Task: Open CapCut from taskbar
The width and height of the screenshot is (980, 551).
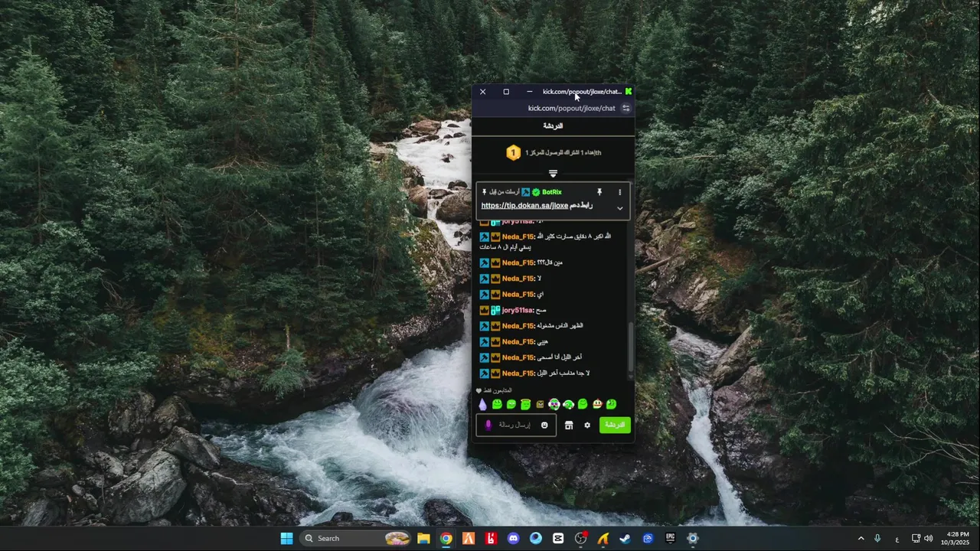Action: tap(558, 538)
